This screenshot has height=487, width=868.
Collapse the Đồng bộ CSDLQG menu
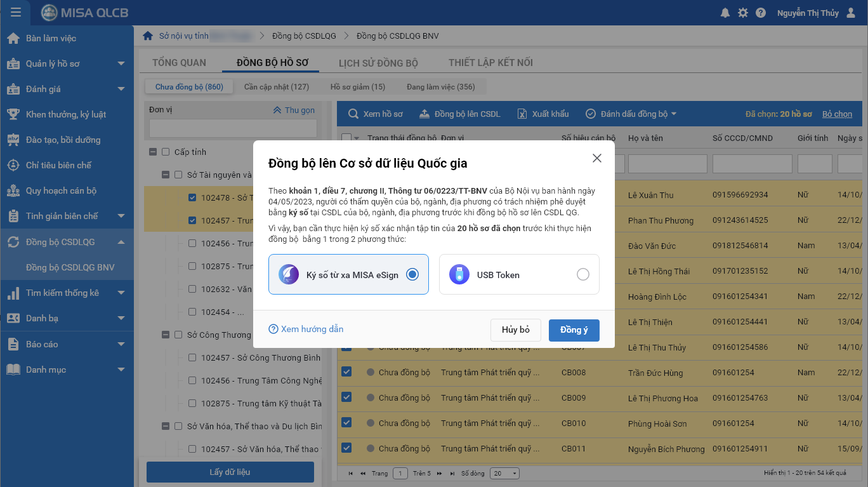pos(121,242)
